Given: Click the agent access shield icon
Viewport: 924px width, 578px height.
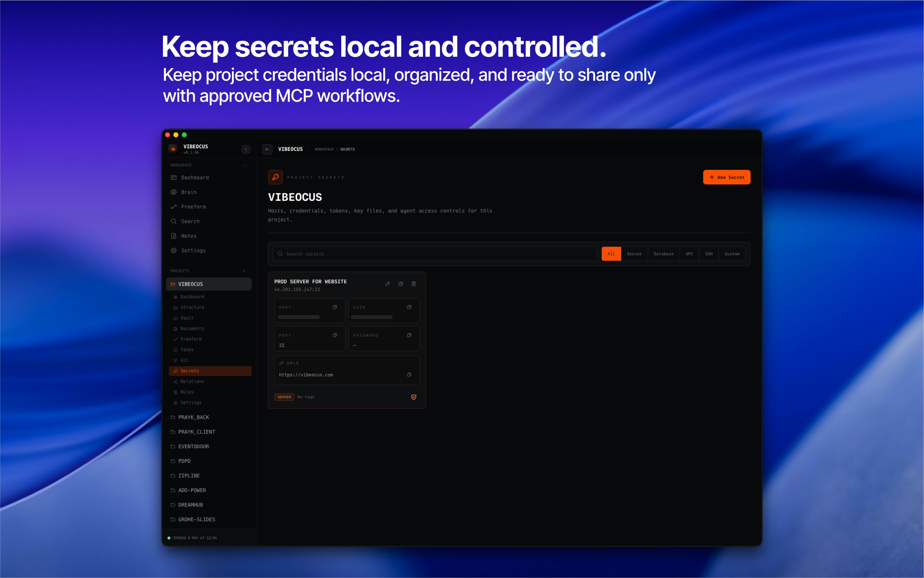Looking at the screenshot, I should click(414, 397).
